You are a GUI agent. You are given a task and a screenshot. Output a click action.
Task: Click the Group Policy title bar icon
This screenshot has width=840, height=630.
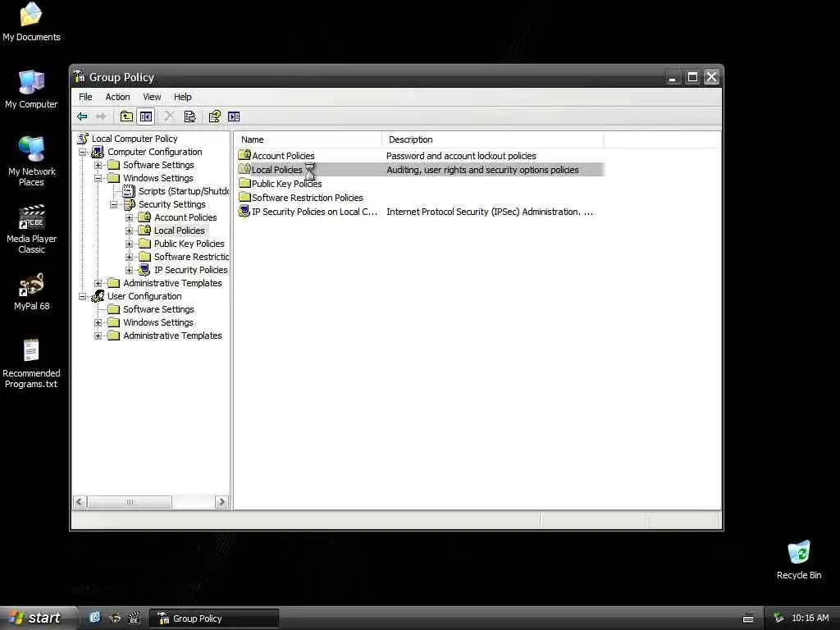pos(80,76)
